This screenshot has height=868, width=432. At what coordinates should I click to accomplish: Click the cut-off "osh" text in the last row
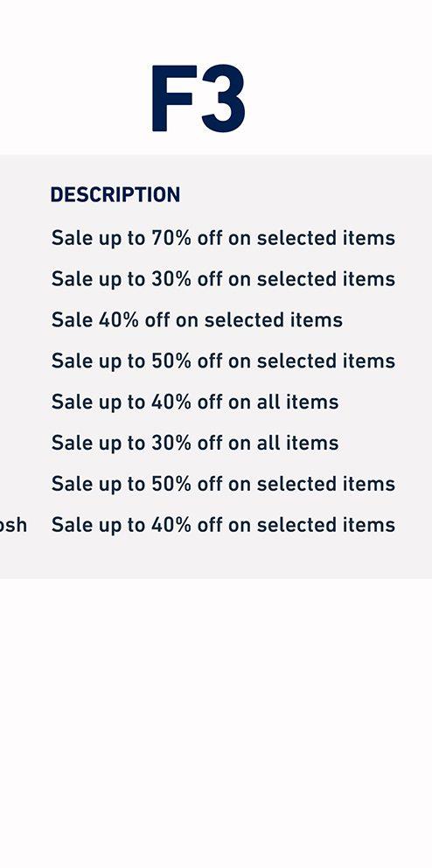[13, 525]
